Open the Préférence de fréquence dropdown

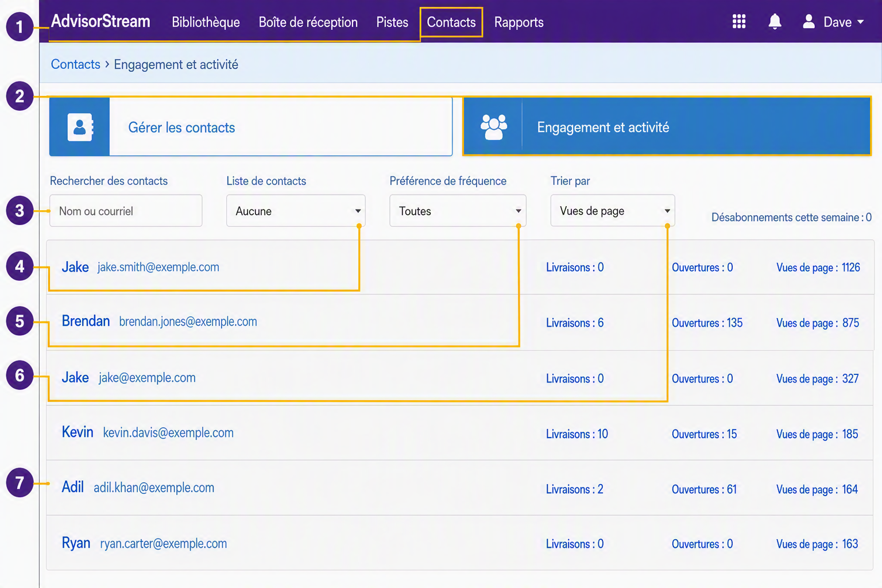point(458,211)
